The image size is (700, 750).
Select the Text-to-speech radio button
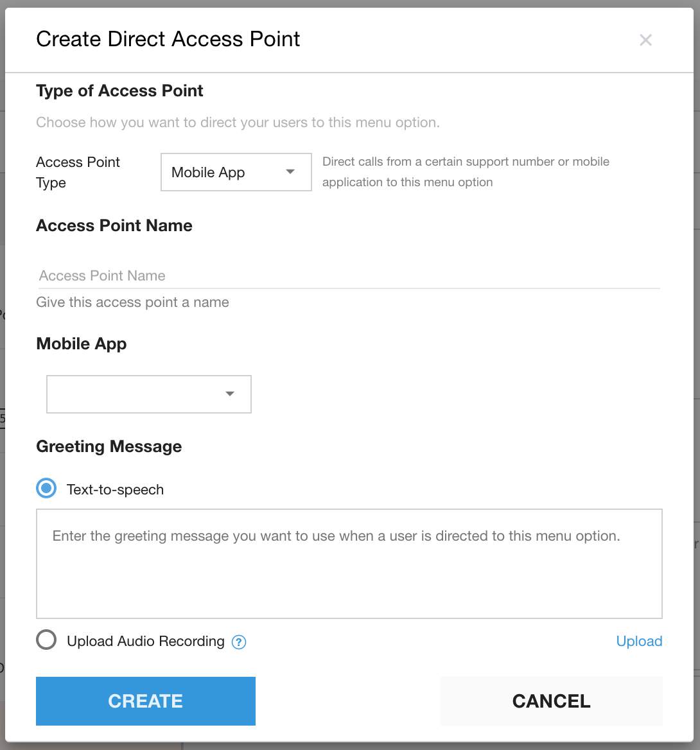tap(46, 489)
